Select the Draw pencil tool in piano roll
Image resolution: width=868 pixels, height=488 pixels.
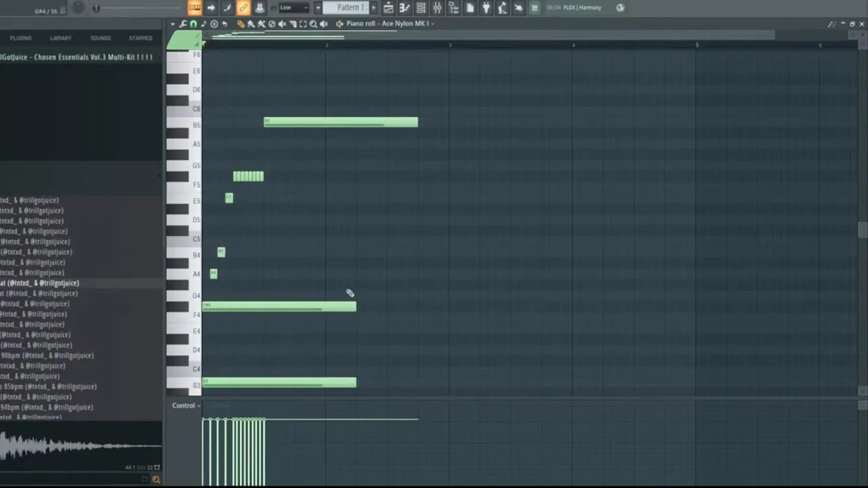click(x=241, y=24)
